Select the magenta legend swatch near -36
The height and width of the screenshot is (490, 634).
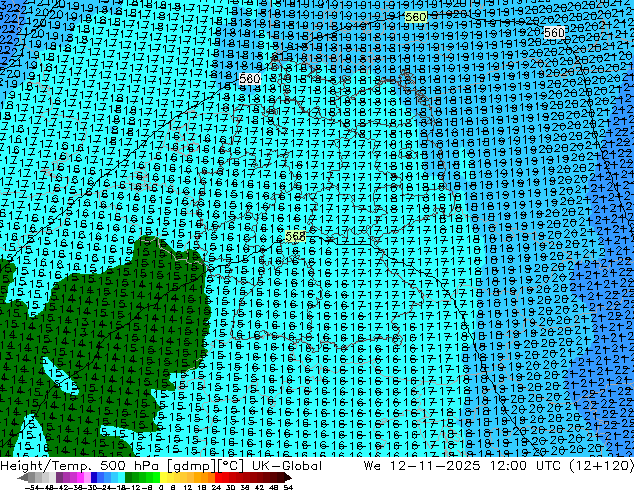click(x=80, y=478)
